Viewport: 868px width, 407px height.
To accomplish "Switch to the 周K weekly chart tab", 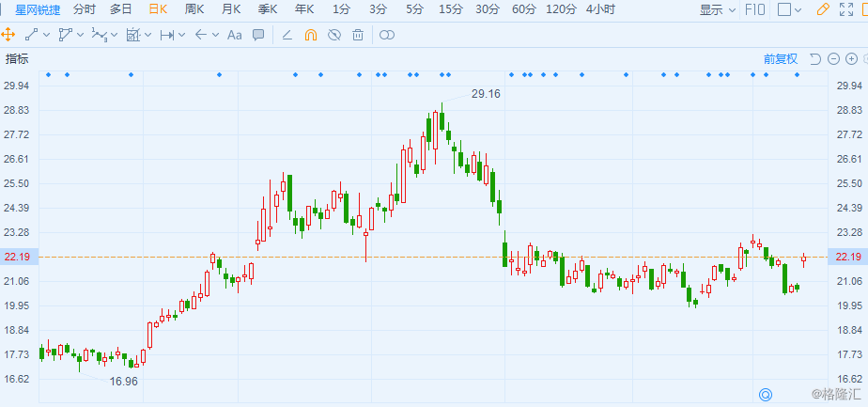I will tap(194, 9).
